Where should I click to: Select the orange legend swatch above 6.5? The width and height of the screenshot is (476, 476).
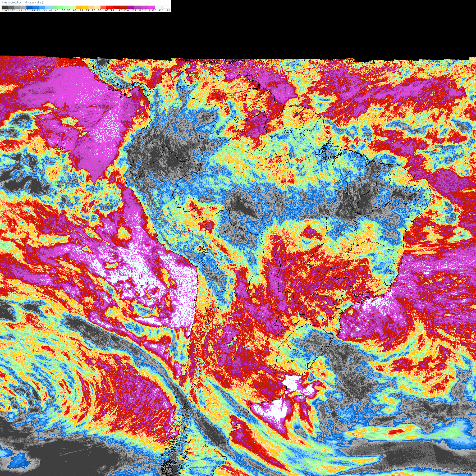79,7
